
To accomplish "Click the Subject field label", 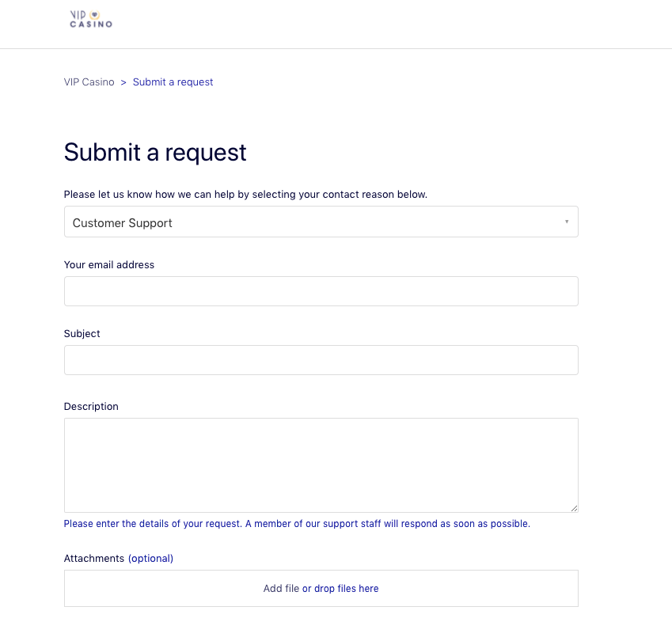I will (82, 334).
